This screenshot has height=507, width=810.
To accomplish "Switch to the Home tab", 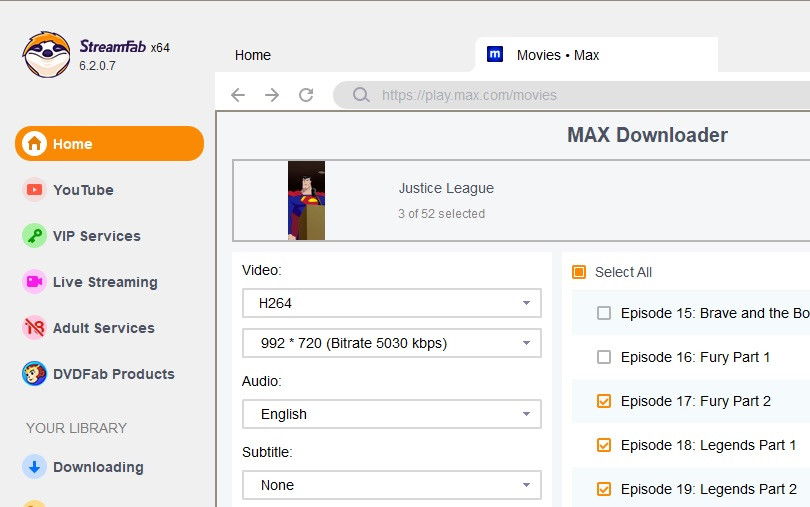I will pos(253,55).
